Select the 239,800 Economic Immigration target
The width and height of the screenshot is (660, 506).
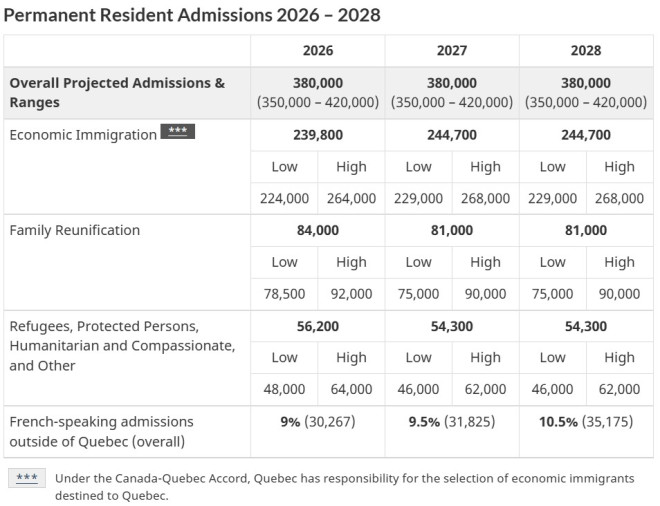(318, 134)
